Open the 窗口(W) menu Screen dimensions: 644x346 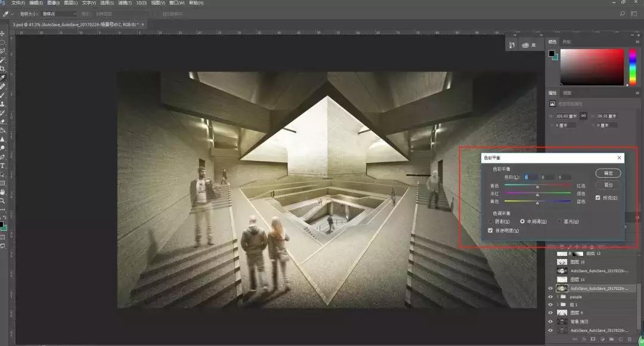point(177,3)
